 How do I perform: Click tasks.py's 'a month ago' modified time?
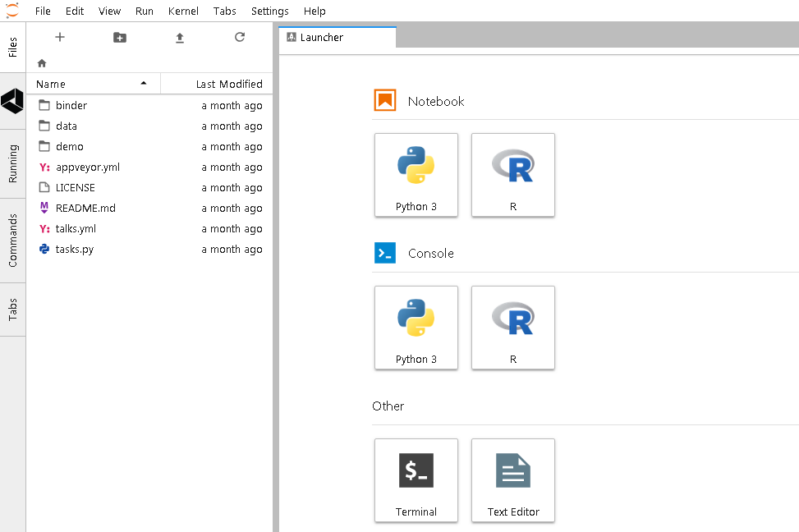[x=232, y=250]
